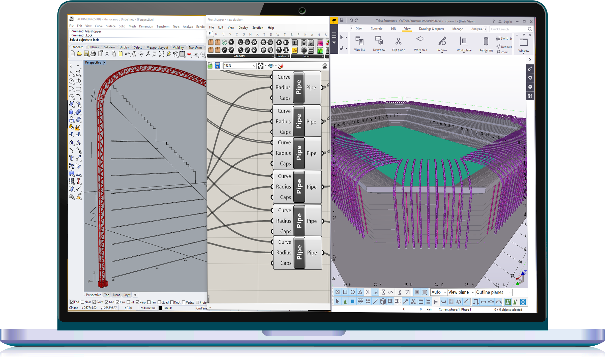
Task: Expand Tekla New view dropdown
Action: coord(379,52)
